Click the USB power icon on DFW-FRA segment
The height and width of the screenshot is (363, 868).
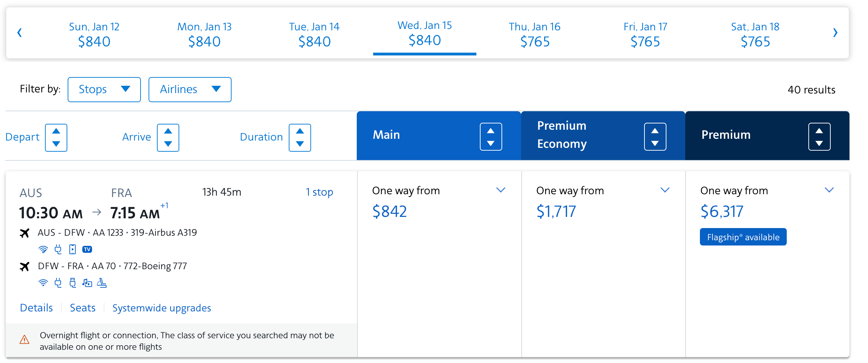tap(73, 283)
